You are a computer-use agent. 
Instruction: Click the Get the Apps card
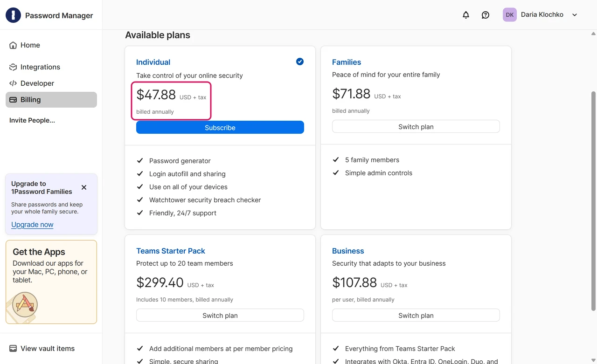51,282
